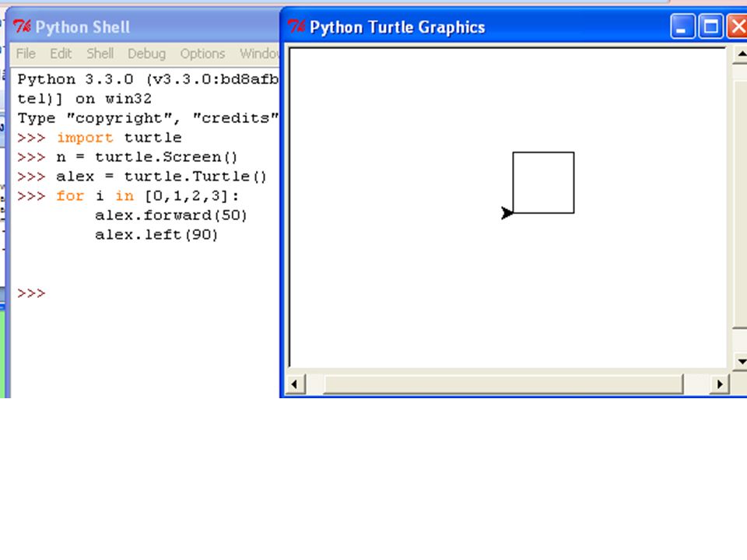Click the Tk icon of Python Shell title bar
Screen dimensions: 747x560
click(x=22, y=26)
